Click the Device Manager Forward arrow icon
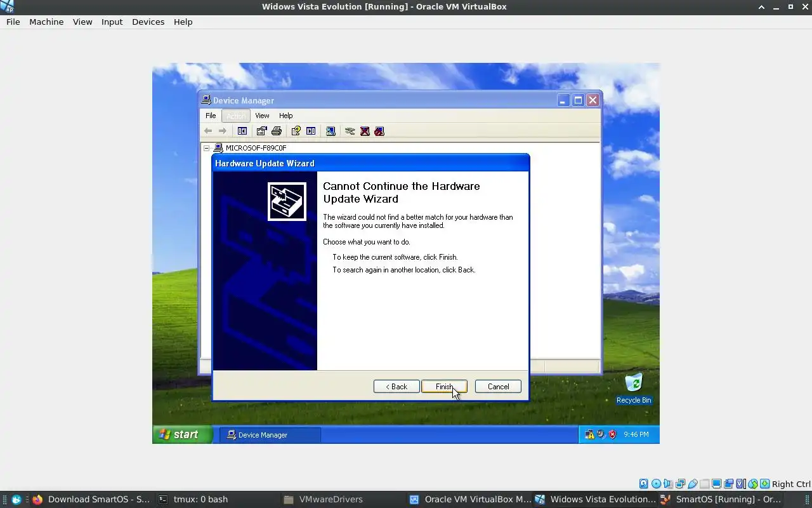Viewport: 812px width, 508px height. coord(223,131)
